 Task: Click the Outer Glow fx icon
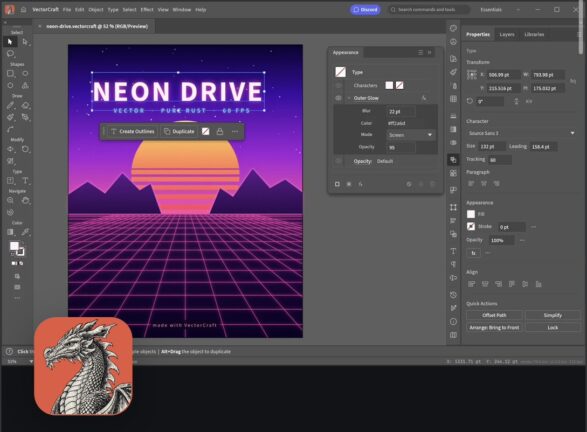click(424, 98)
